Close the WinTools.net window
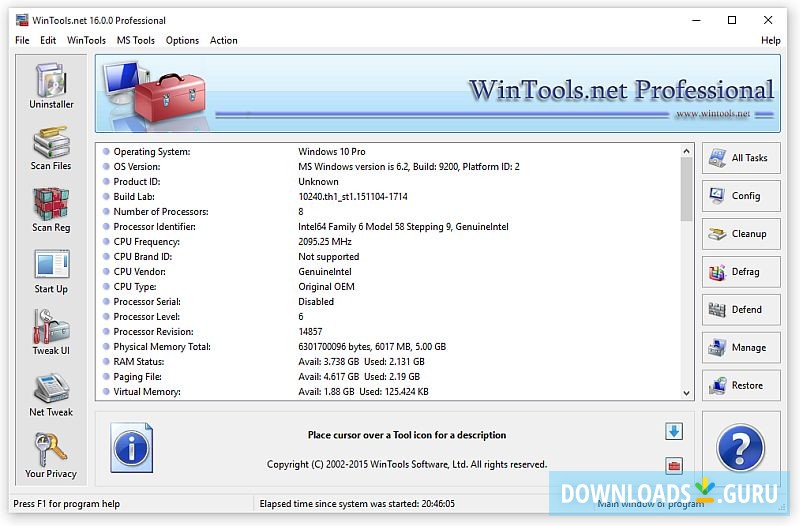The width and height of the screenshot is (800, 526). click(x=768, y=20)
